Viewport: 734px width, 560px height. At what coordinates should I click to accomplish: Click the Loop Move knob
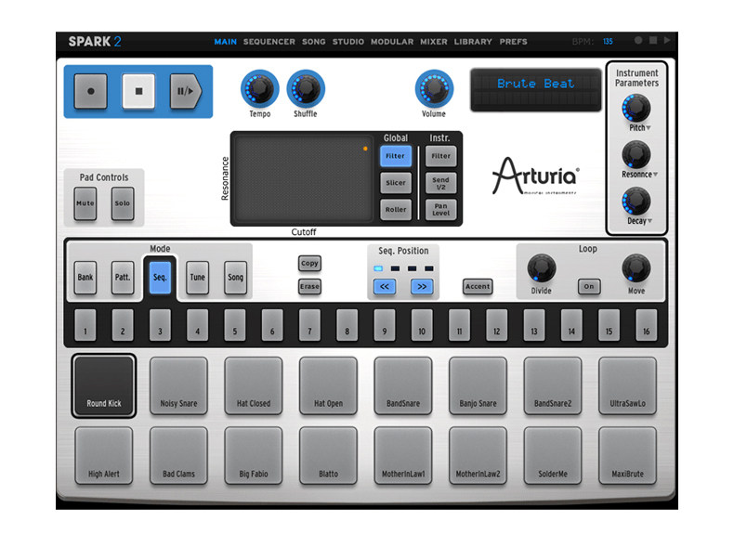point(636,268)
